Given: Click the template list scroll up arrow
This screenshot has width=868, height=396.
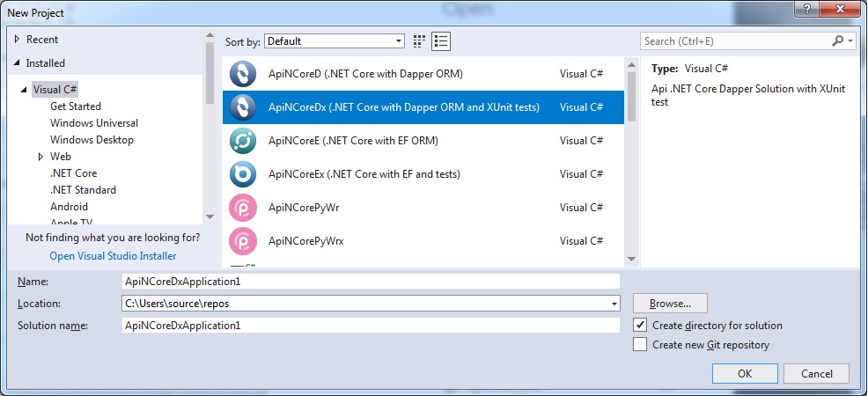Looking at the screenshot, I should (x=631, y=65).
